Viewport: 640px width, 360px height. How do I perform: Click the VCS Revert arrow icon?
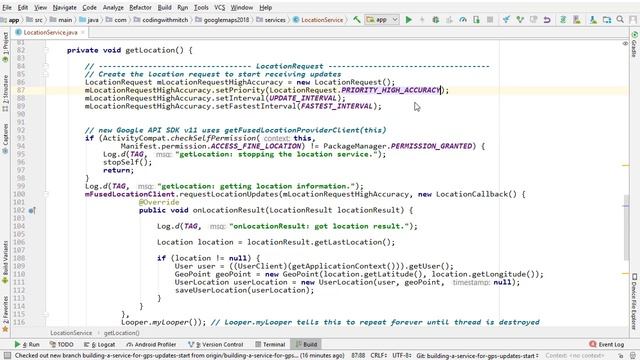click(547, 19)
